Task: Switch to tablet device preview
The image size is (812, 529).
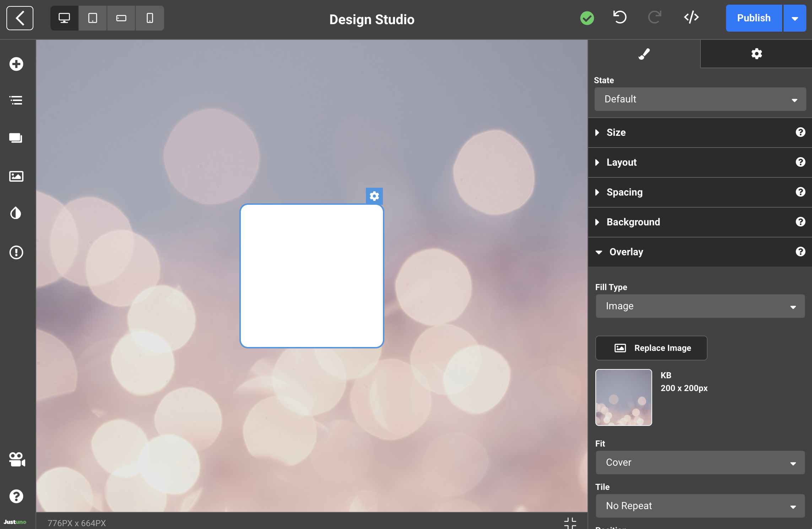Action: tap(93, 18)
